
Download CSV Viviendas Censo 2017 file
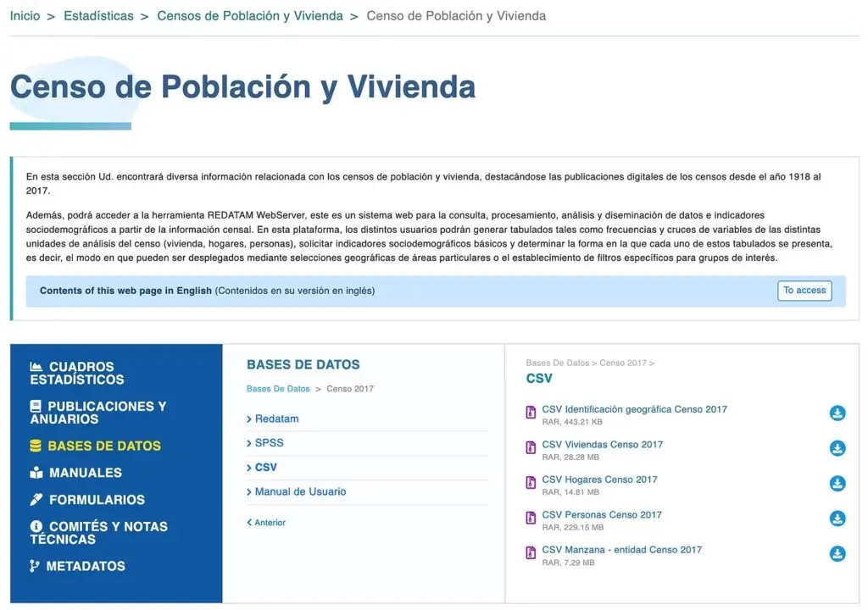click(837, 448)
